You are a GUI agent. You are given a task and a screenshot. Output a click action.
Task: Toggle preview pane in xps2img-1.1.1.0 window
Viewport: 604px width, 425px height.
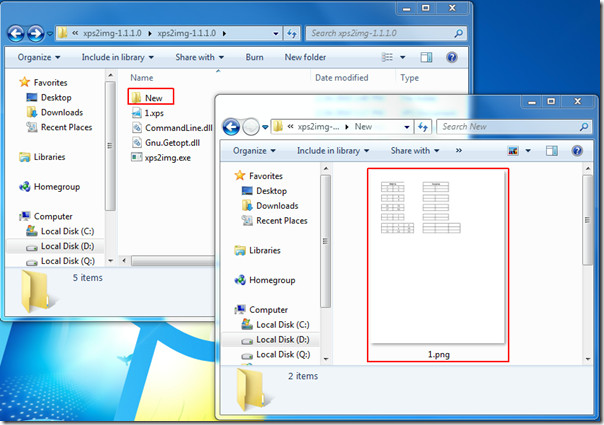click(x=426, y=57)
